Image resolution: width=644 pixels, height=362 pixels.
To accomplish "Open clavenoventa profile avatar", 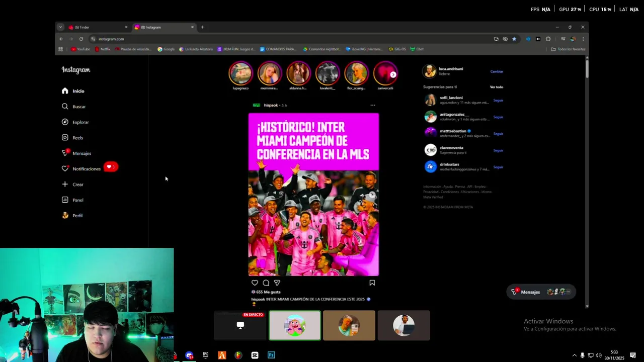I will (x=430, y=150).
